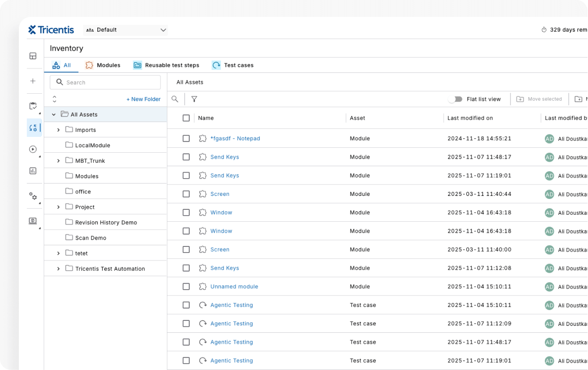
Task: Switch to the Modules tab
Action: tap(103, 65)
